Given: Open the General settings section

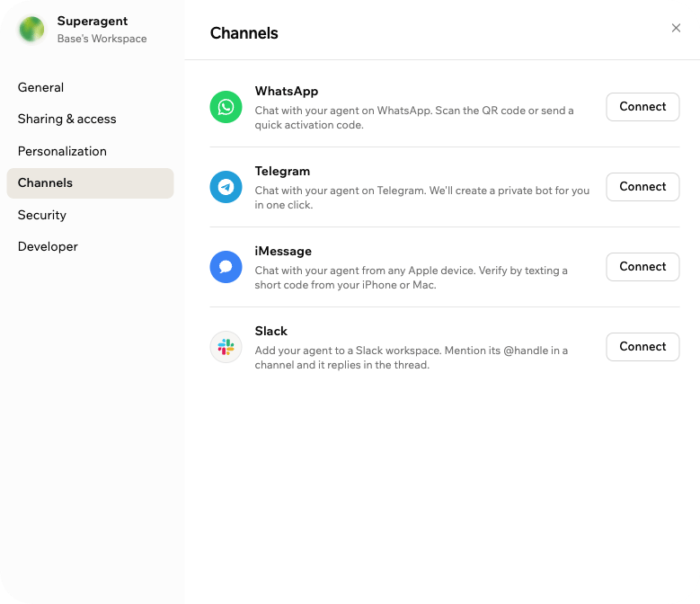Looking at the screenshot, I should [90, 87].
